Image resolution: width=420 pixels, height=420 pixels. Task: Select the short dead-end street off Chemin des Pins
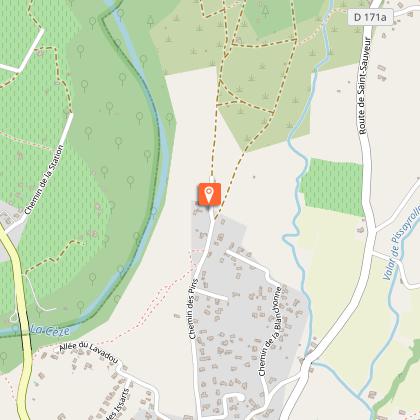(x=212, y=294)
